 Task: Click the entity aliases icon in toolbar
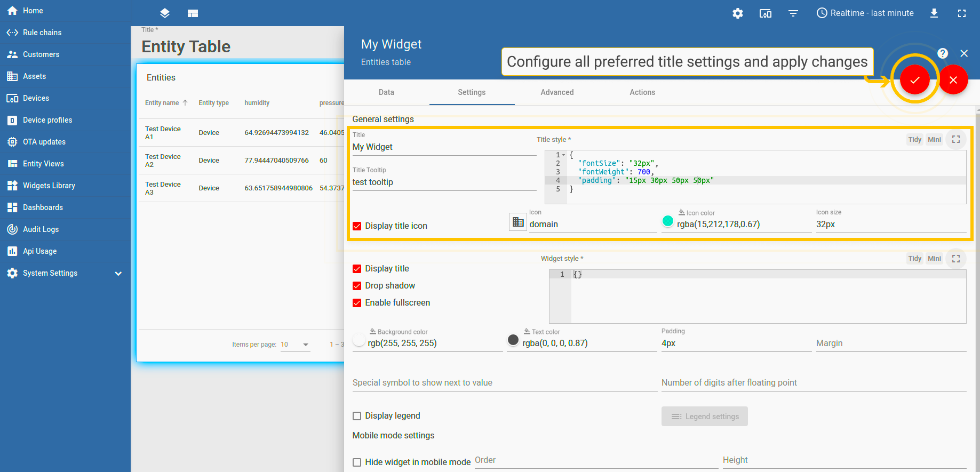(765, 13)
